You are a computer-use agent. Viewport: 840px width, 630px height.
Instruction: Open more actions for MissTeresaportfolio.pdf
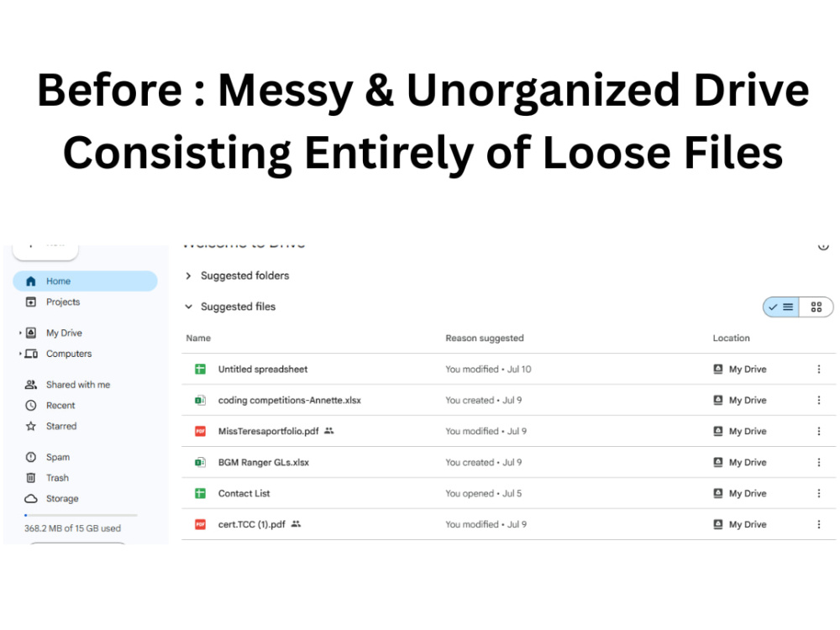[818, 432]
